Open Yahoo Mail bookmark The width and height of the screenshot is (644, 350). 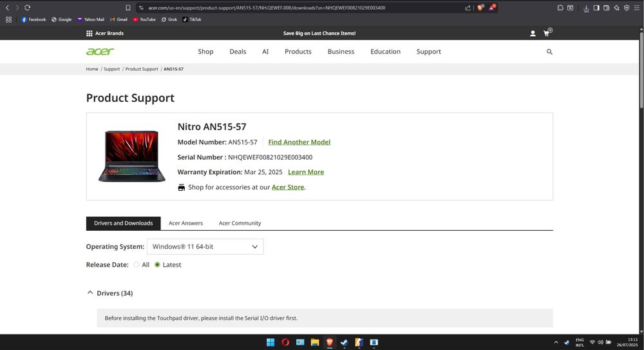point(91,19)
